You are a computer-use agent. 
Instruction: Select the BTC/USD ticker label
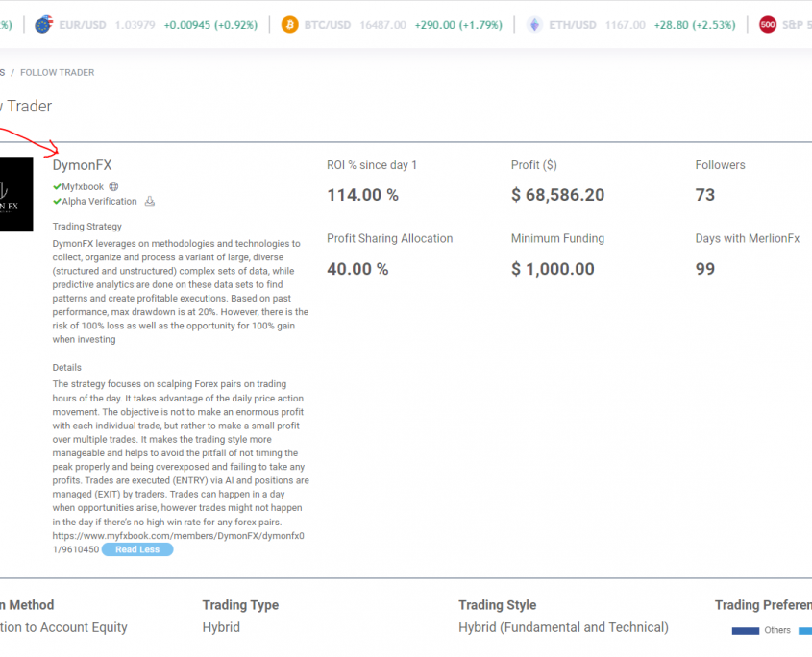[x=328, y=25]
